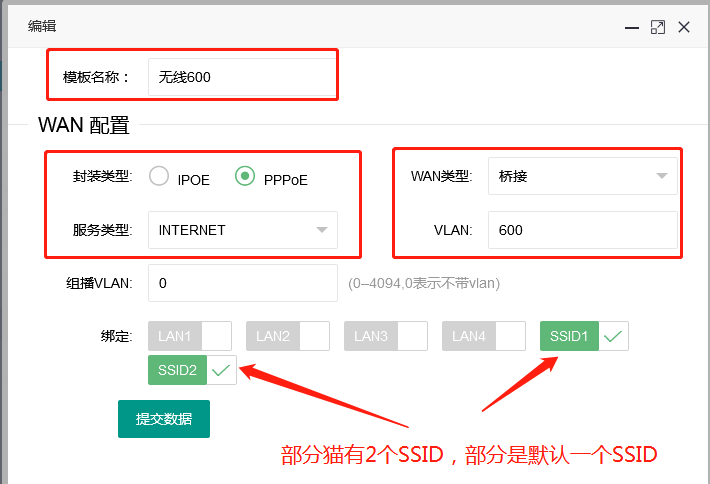
Task: Maximize the 编辑 dialog window
Action: tap(657, 27)
